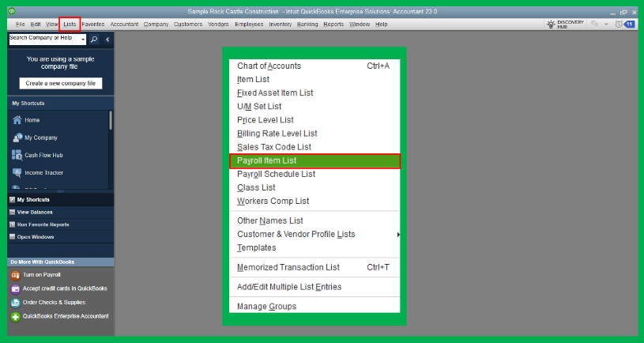
Task: Choose Chart of Accounts from the menu
Action: [314, 66]
